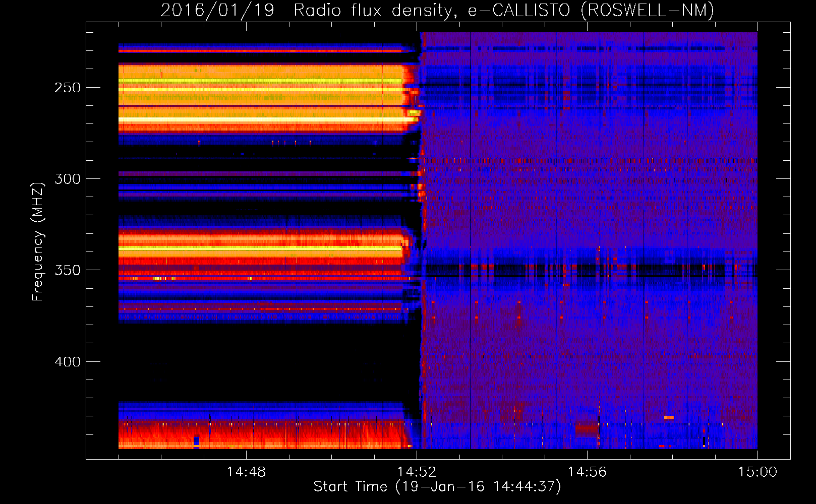The image size is (816, 504).
Task: Click the 'Start Time (19-Jan-16 14:44:37)' label
Action: click(x=437, y=487)
